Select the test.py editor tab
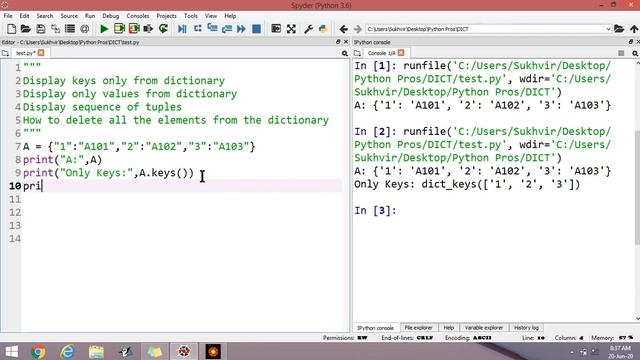 (25, 53)
